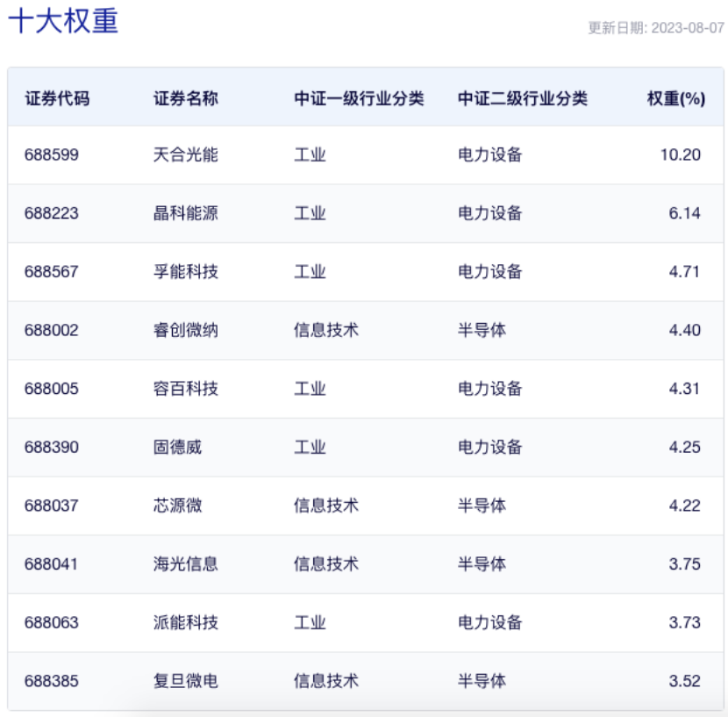Click weight value 4.40
This screenshot has width=728, height=717.
(x=684, y=330)
